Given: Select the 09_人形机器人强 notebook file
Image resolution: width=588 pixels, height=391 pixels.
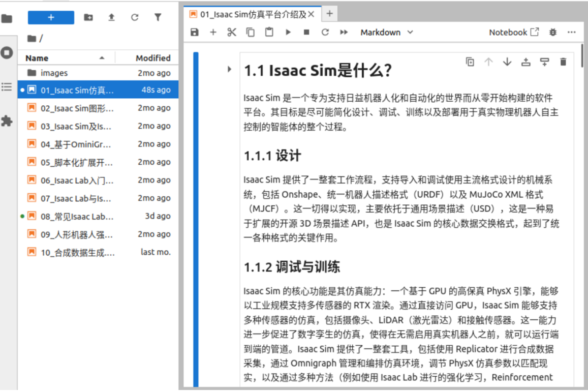Looking at the screenshot, I should click(98, 234).
